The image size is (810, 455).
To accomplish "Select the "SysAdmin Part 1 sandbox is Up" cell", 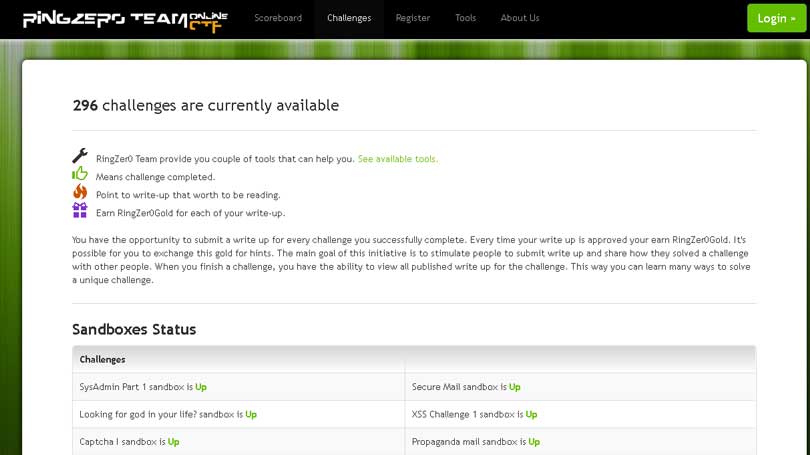I will 239,387.
